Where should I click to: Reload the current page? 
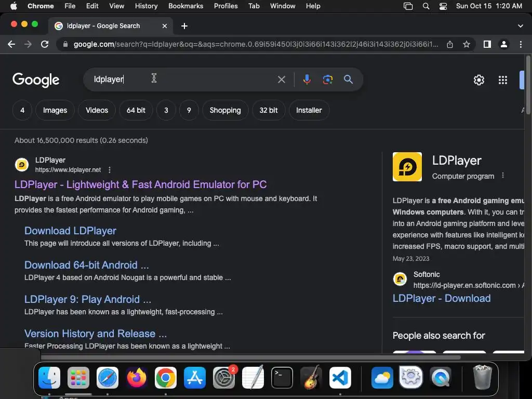(x=45, y=44)
